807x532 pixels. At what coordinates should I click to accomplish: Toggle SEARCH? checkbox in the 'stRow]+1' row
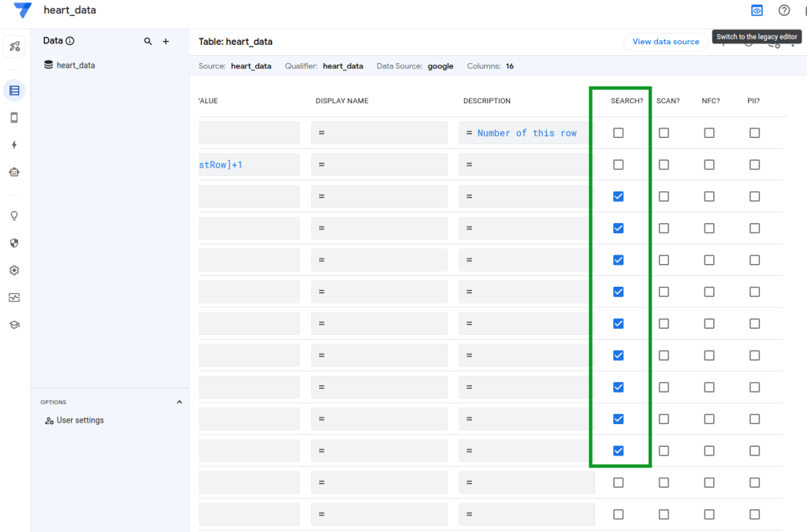coord(618,165)
